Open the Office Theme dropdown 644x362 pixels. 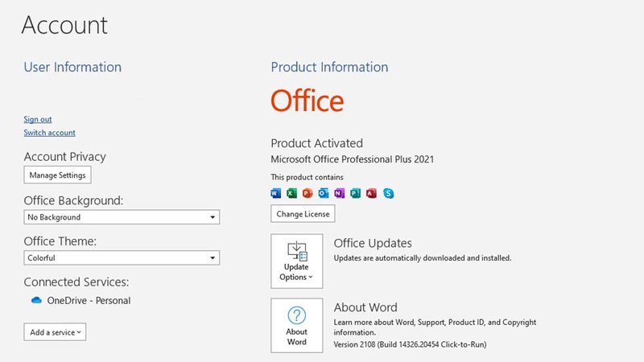click(121, 258)
